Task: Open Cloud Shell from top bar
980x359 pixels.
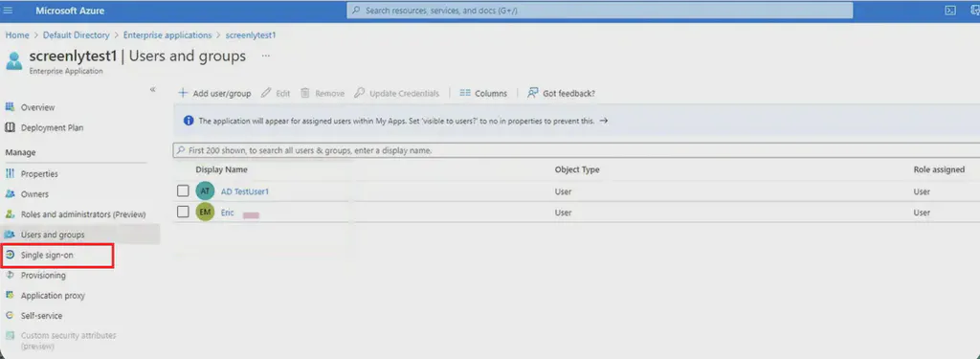Action: point(950,11)
